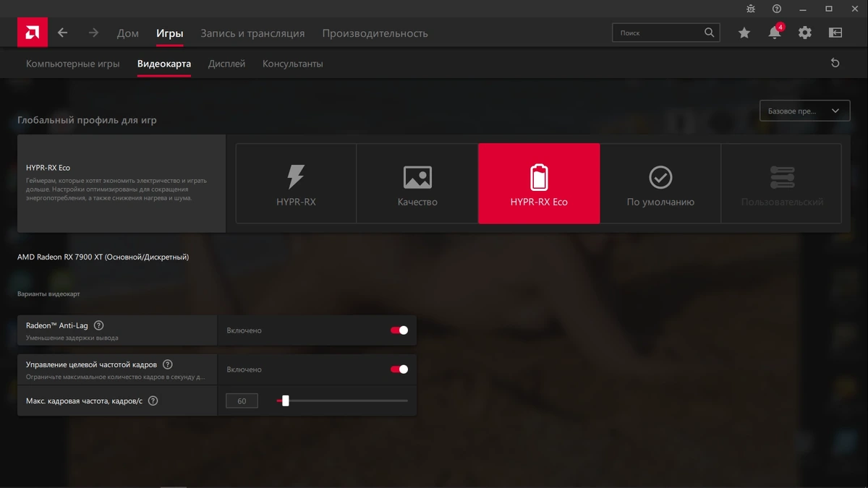The image size is (868, 488).
Task: Click help icon for target frame rate control
Action: (x=168, y=364)
